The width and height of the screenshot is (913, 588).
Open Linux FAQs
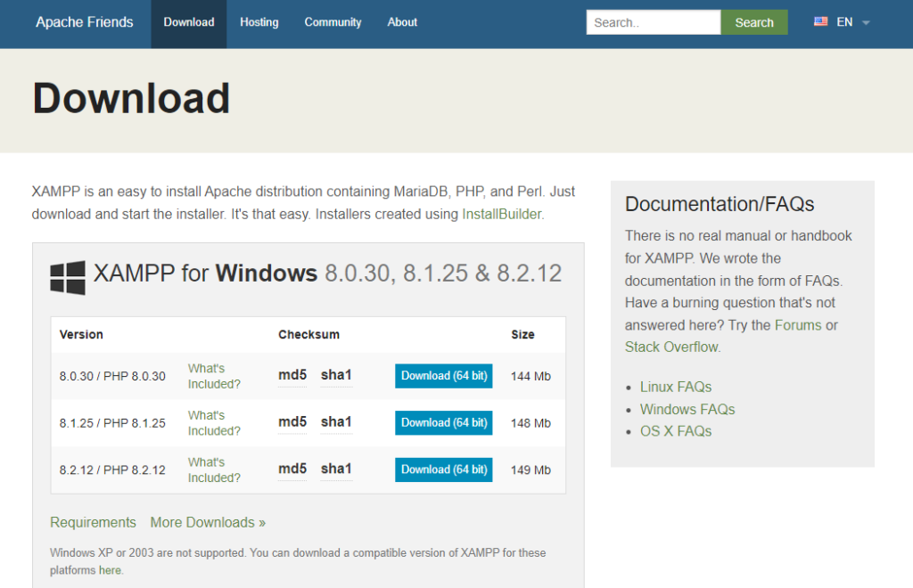pos(676,388)
